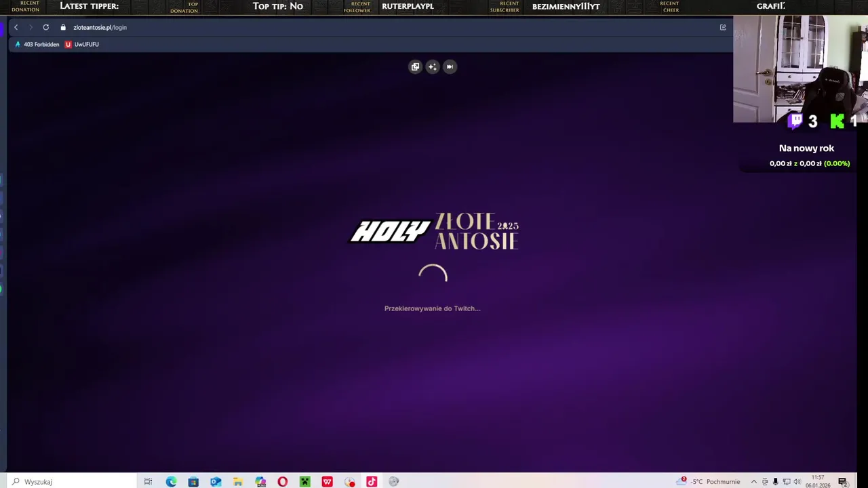Open Microsoft Store from the taskbar

click(x=193, y=482)
